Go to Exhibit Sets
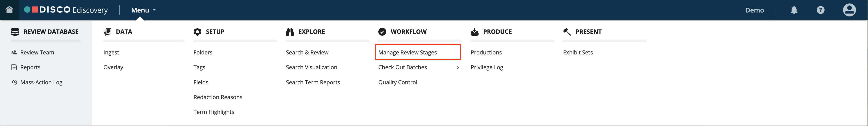The height and width of the screenshot is (126, 868). click(x=577, y=52)
